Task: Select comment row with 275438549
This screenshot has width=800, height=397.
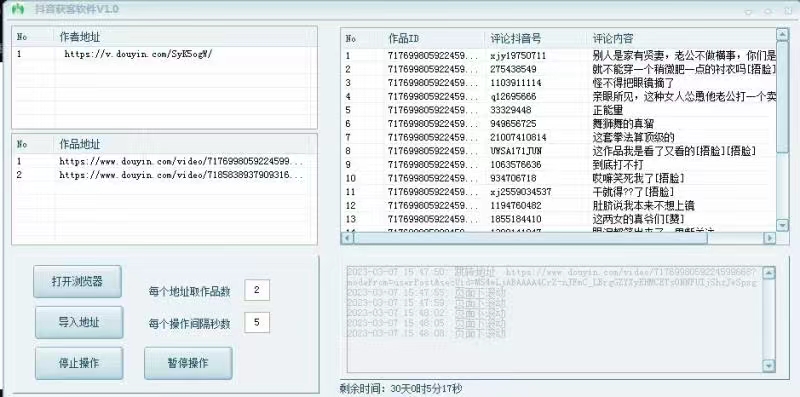Action: click(559, 69)
